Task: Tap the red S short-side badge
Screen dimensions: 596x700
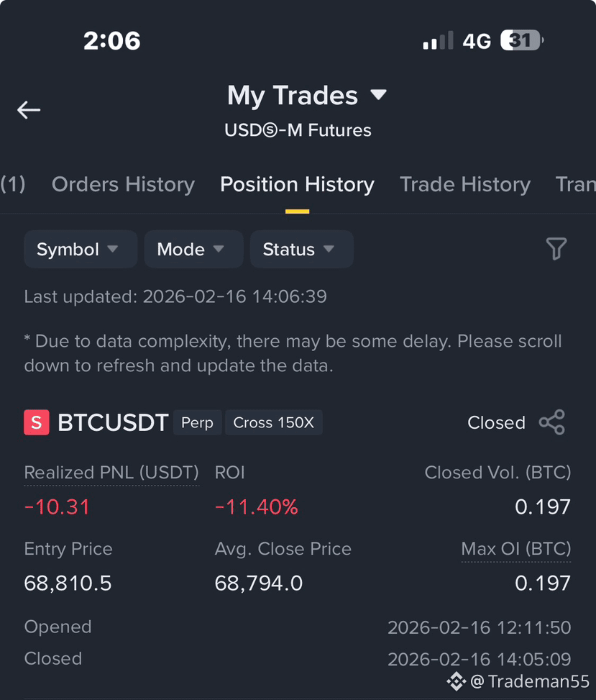Action: (x=37, y=422)
